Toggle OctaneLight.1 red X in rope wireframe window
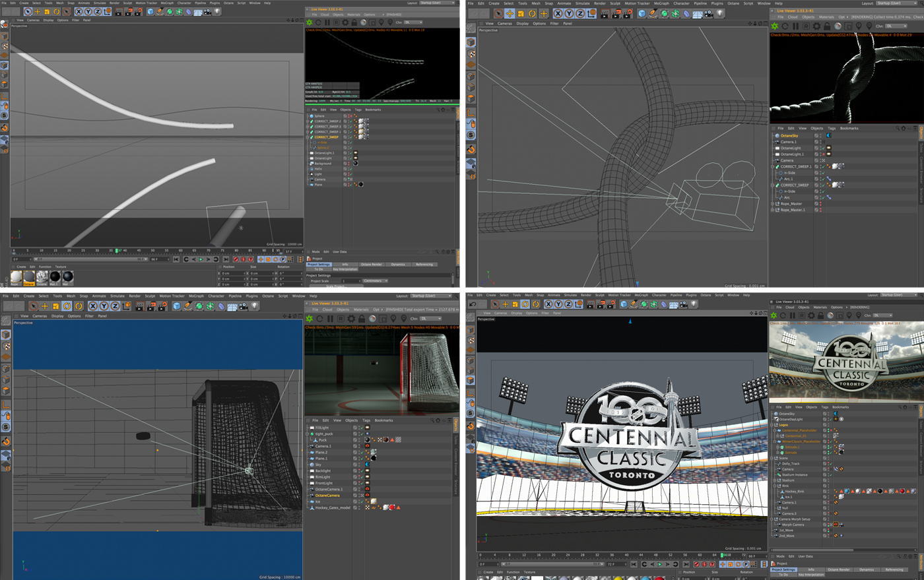 point(824,154)
